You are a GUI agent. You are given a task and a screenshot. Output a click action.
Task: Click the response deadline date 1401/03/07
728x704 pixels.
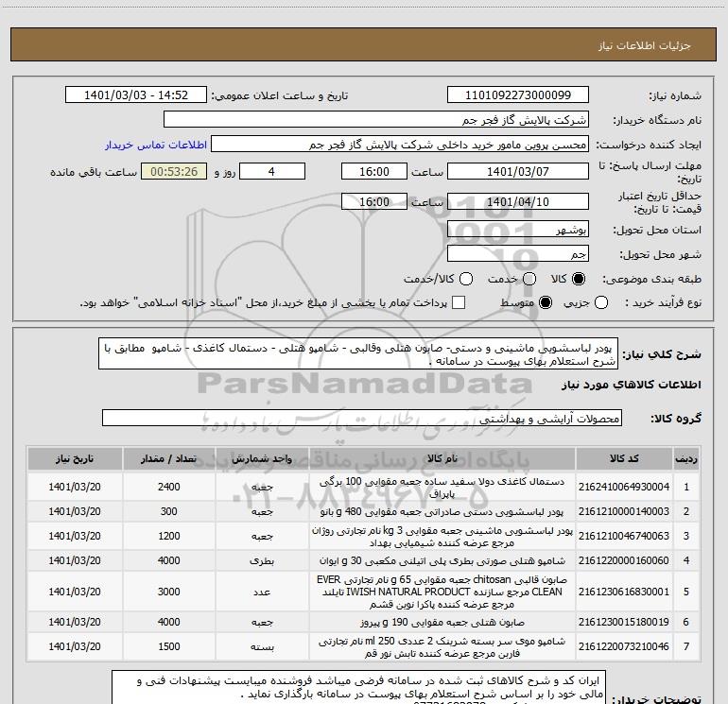pyautogui.click(x=518, y=171)
